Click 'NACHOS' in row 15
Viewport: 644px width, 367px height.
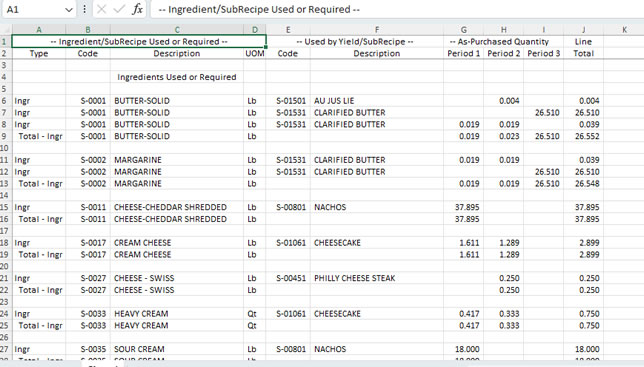click(x=377, y=207)
